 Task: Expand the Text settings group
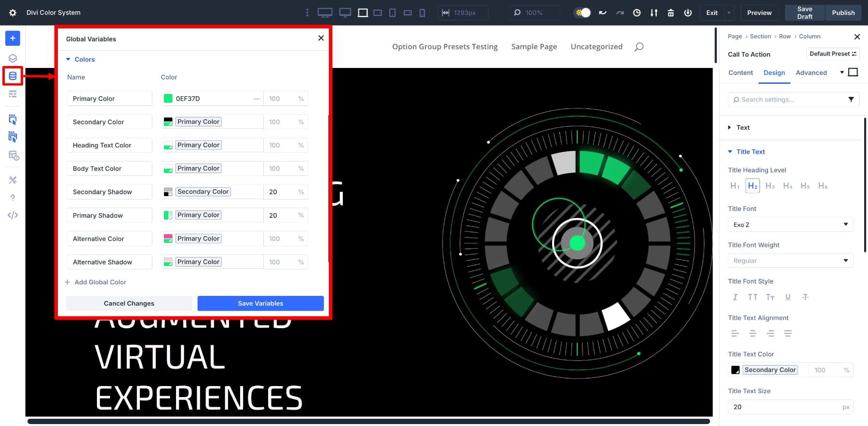coord(743,128)
